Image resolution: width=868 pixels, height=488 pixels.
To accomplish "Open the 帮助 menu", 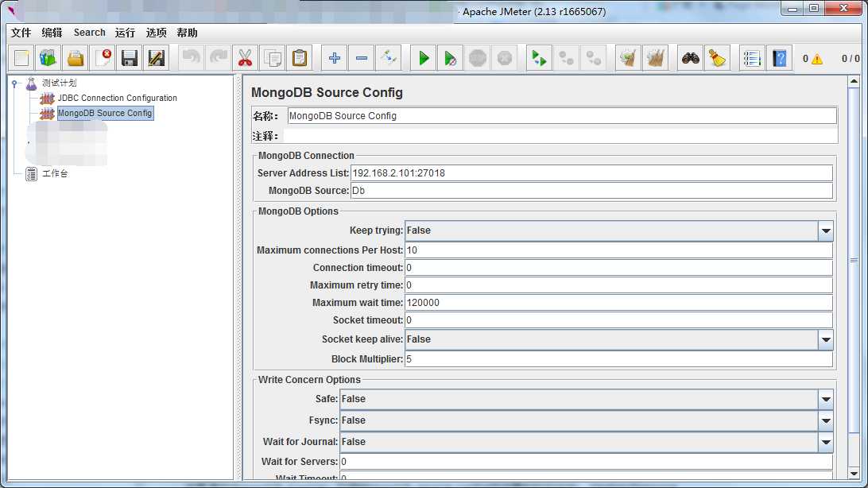I will [x=187, y=33].
